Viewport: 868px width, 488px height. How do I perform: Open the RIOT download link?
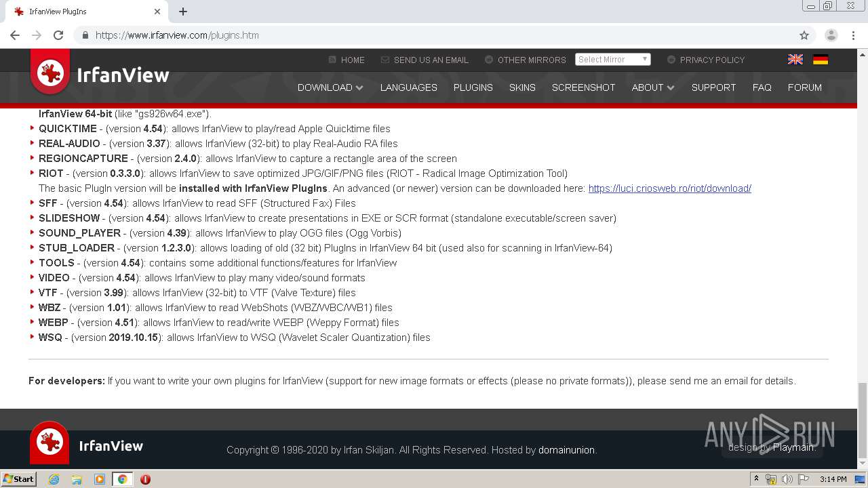(669, 188)
